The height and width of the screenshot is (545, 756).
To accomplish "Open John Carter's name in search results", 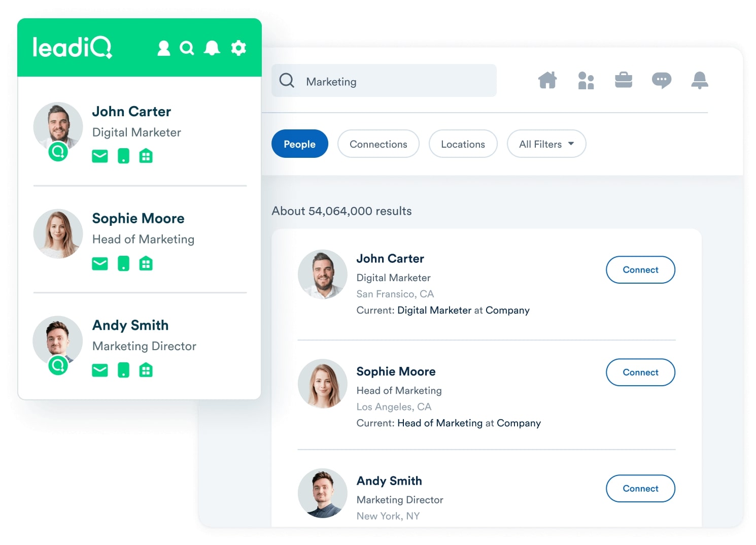I will (x=390, y=258).
